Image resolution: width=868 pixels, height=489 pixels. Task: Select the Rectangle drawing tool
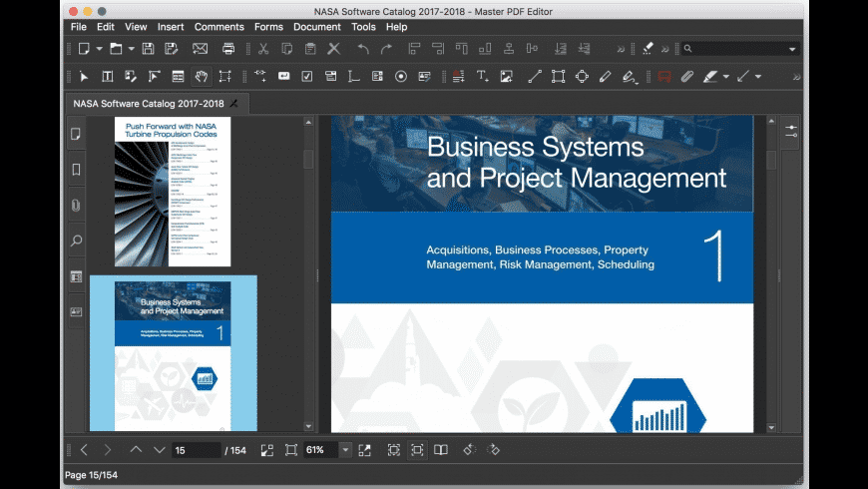pyautogui.click(x=558, y=77)
